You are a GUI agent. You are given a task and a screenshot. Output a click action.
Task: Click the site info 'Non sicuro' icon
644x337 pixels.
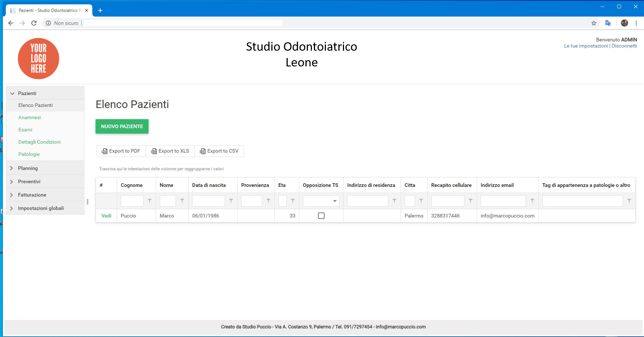coord(48,23)
